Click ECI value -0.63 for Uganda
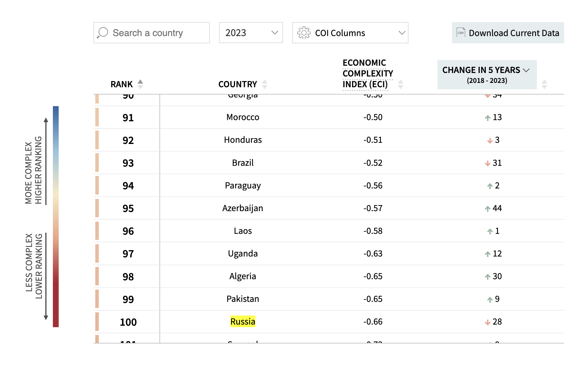 click(373, 254)
